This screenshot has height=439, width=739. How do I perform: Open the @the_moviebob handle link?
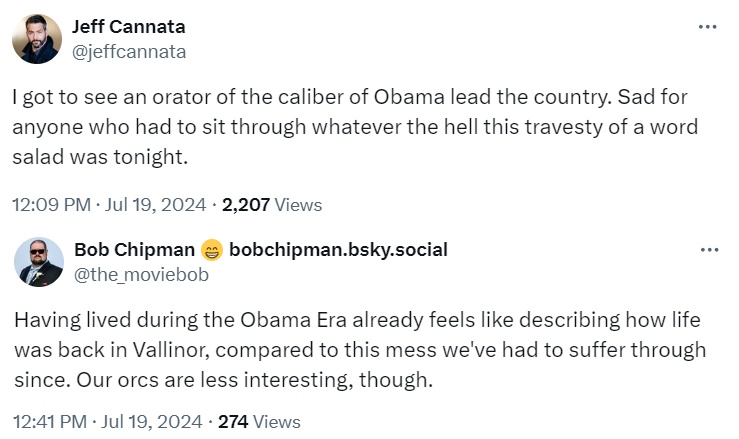click(x=141, y=274)
